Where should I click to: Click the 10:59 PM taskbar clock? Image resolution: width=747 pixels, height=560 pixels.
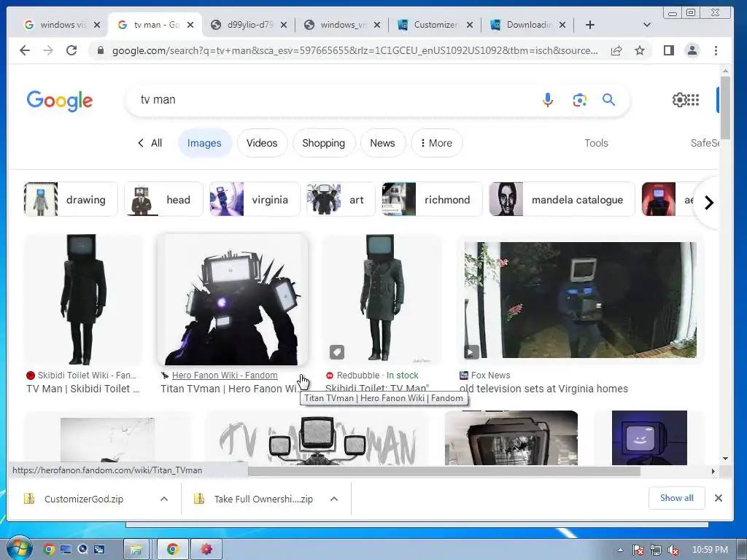[x=710, y=550]
